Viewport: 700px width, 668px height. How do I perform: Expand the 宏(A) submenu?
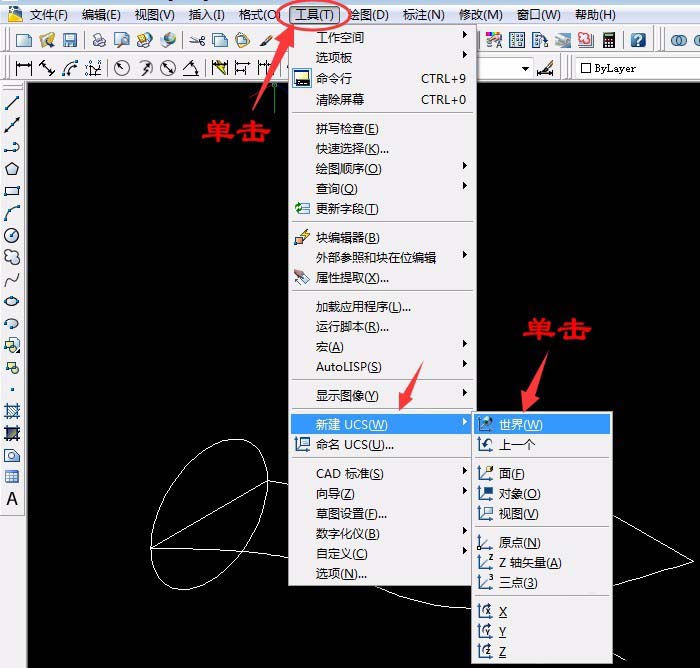click(382, 347)
